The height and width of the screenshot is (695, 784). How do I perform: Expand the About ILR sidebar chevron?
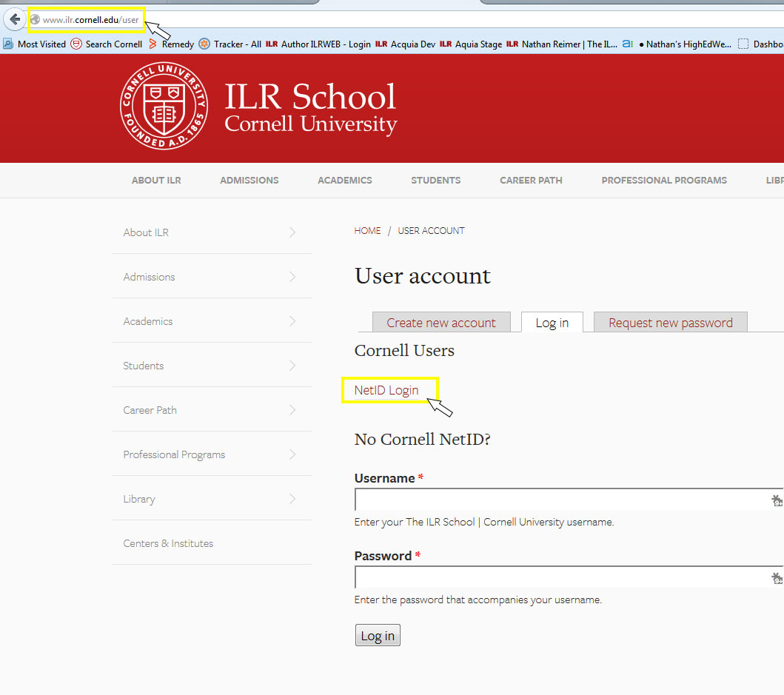292,232
